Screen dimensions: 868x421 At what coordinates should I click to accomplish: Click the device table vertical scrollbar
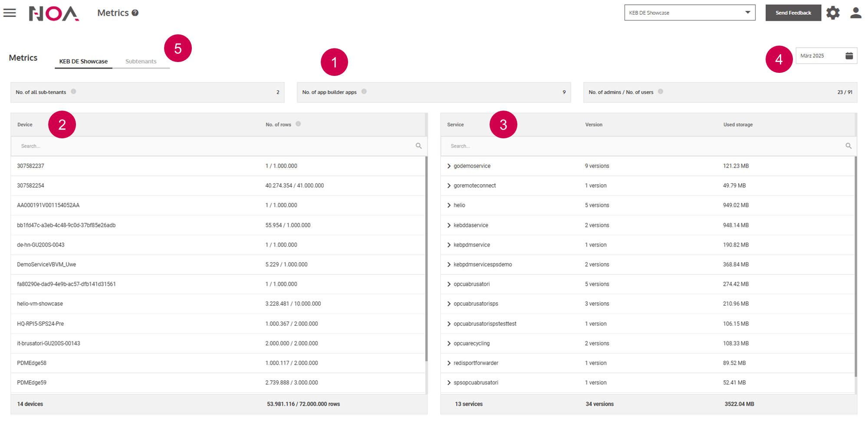coord(426,260)
